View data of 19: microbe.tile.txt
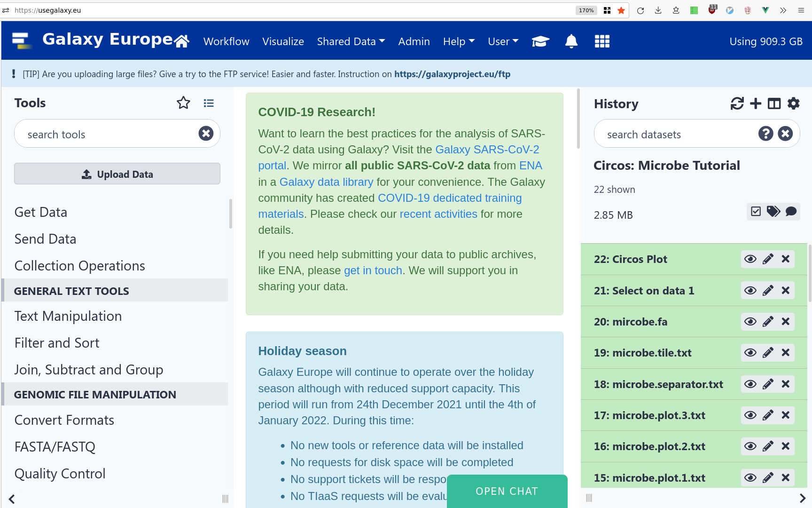 750,353
